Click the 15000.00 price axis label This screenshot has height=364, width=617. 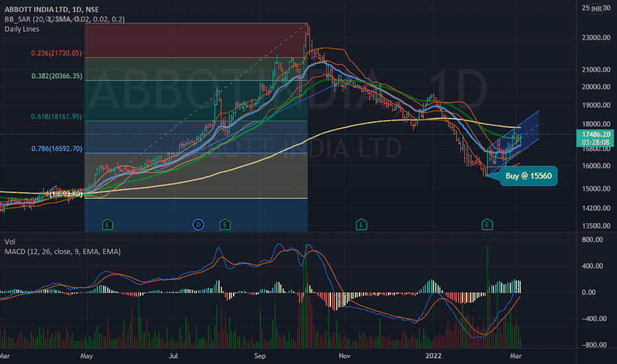pos(596,189)
